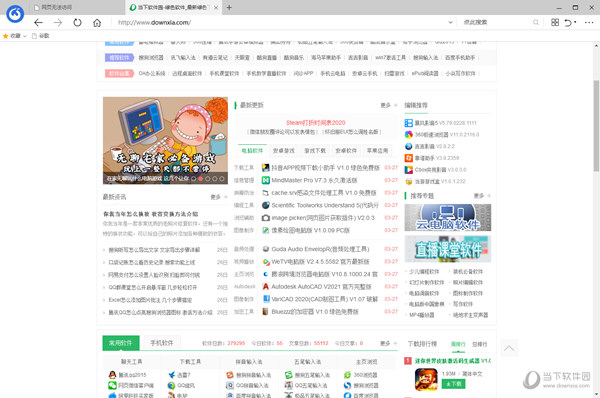Click the address bar URL field
Viewport: 600px width, 398px height.
pos(281,23)
